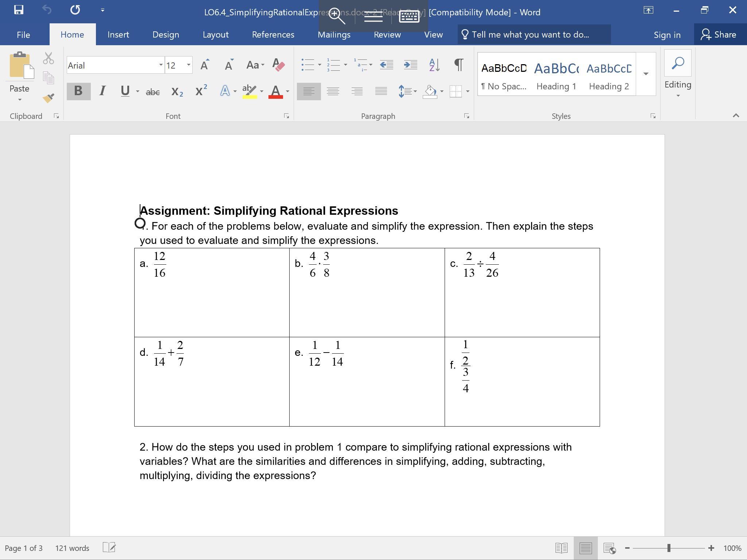Viewport: 747px width, 560px height.
Task: Expand the Styles gallery more arrow
Action: tap(646, 74)
